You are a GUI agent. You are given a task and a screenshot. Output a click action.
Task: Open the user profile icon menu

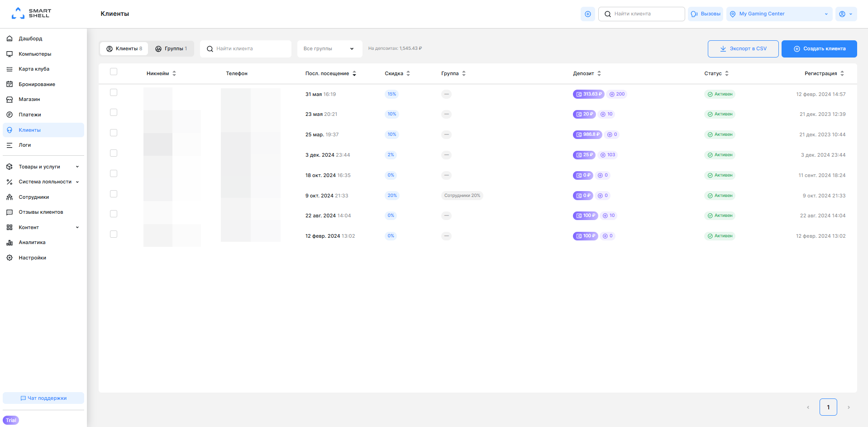tap(846, 14)
